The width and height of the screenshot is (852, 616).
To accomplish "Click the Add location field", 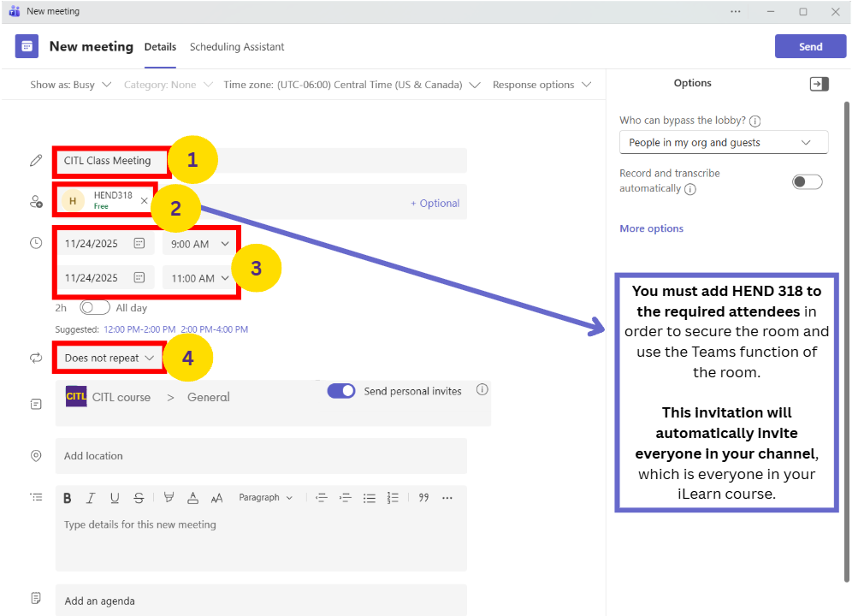I will 261,456.
